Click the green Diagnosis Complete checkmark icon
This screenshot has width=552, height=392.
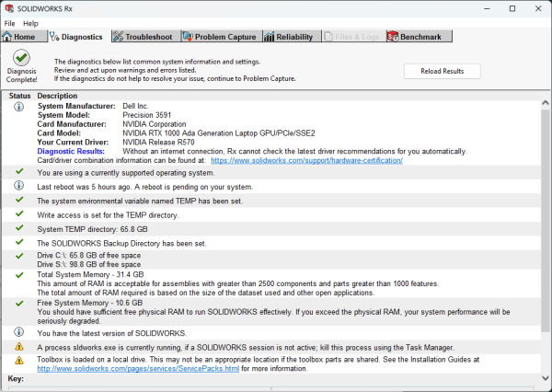21,57
